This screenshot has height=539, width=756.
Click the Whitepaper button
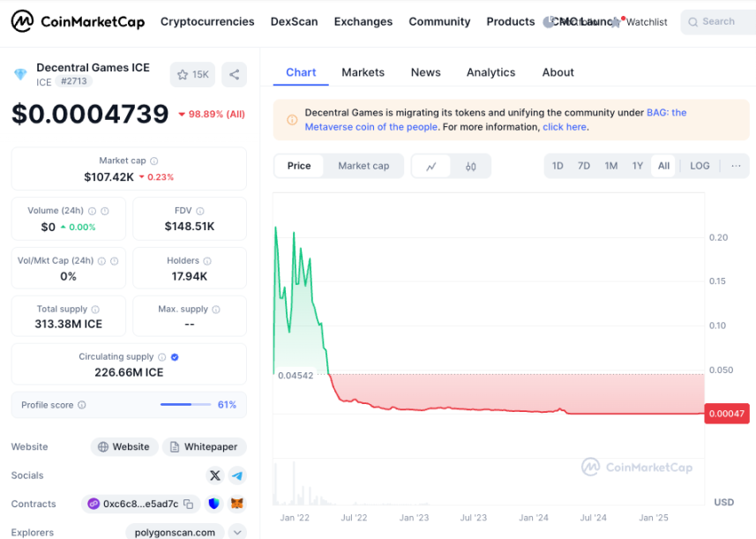tap(205, 447)
